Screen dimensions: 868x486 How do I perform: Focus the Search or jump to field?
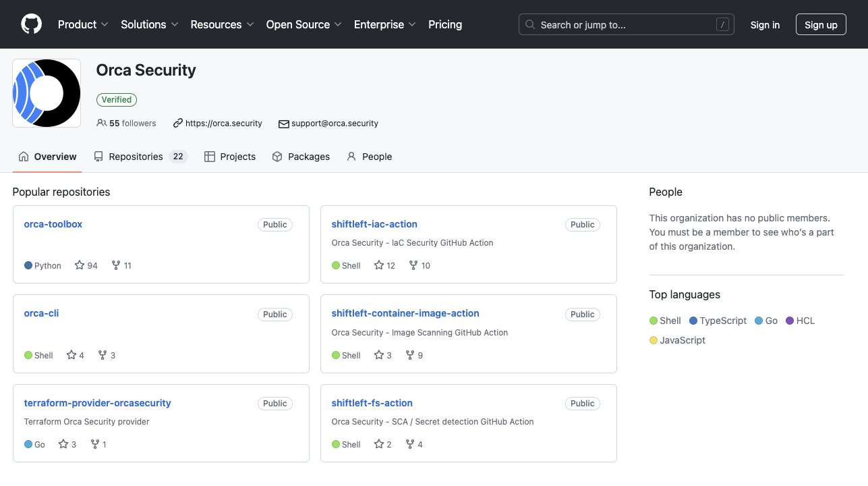[627, 24]
